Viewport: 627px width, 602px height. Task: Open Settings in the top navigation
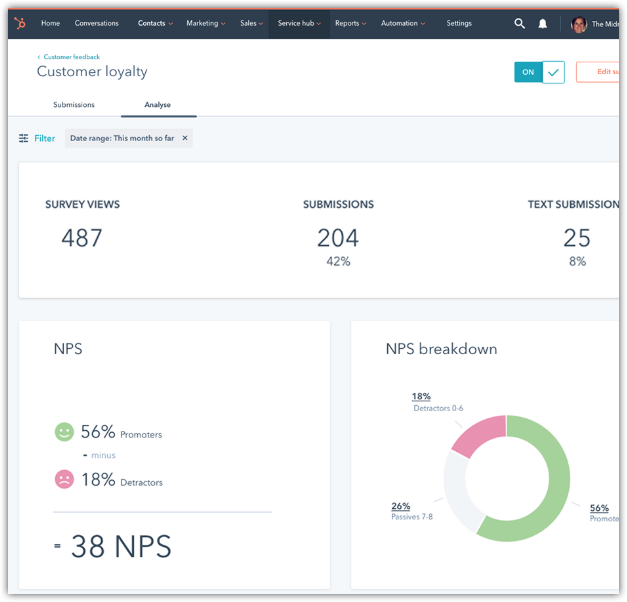(459, 23)
